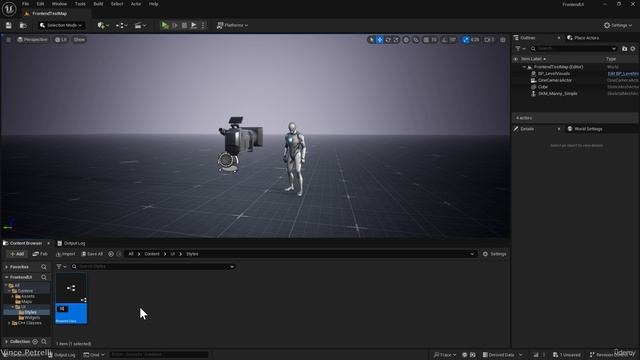Click the Outliner add folder icon
This screenshot has height=360, width=640.
(624, 49)
